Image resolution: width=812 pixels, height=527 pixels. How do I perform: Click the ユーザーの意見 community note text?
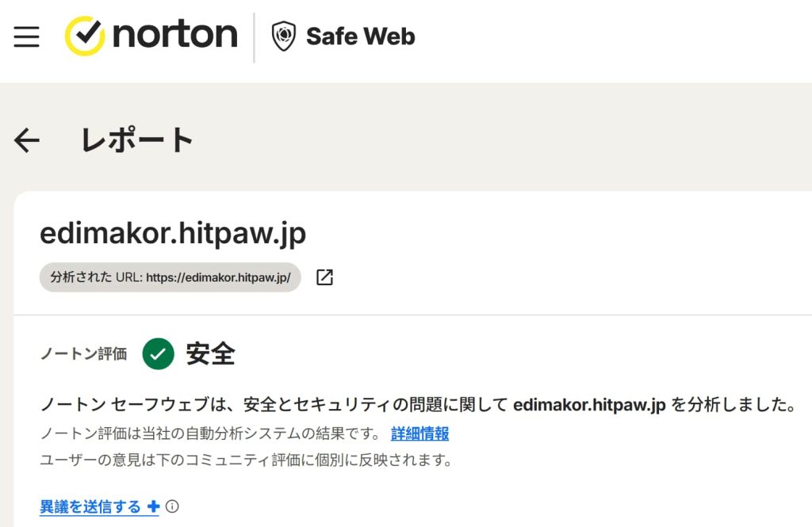246,460
